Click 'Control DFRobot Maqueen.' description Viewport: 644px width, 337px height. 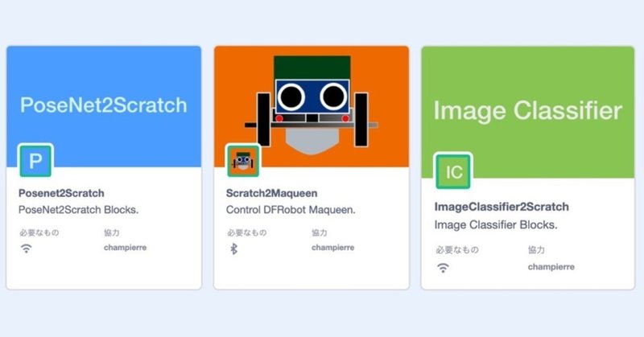(291, 210)
